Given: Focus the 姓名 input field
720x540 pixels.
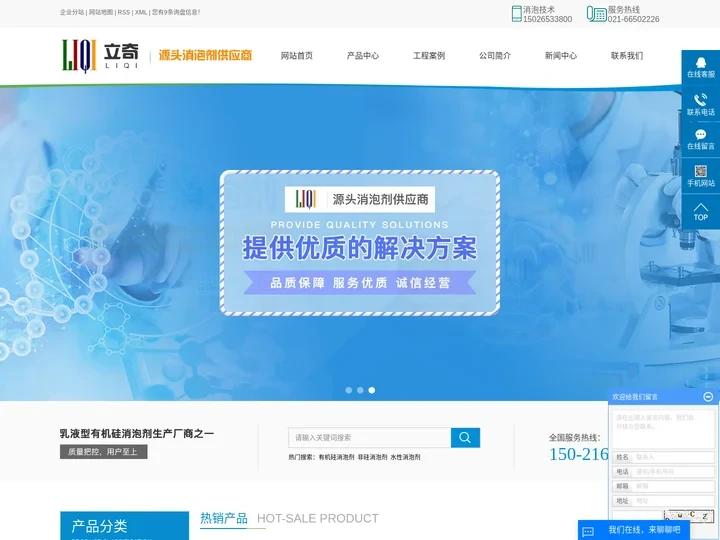Looking at the screenshot, I should click(x=673, y=457).
